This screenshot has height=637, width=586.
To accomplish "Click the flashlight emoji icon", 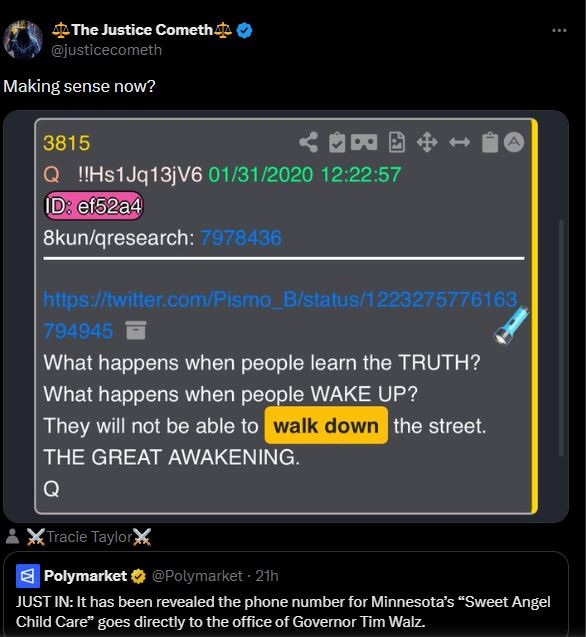I will pyautogui.click(x=511, y=325).
